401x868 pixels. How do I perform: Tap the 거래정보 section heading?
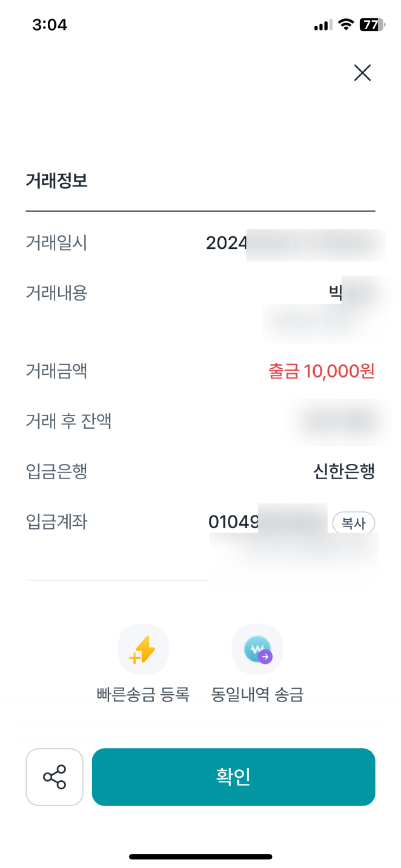pyautogui.click(x=57, y=180)
